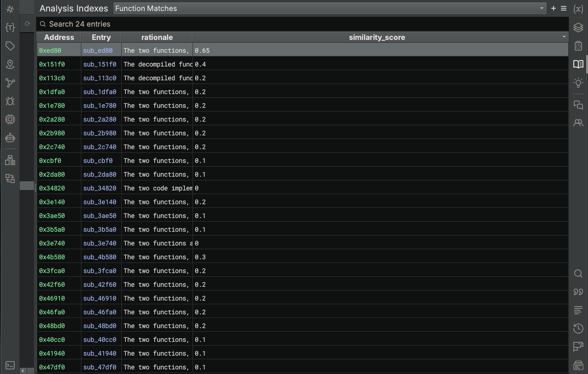Open the hamburger options menu
The width and height of the screenshot is (588, 374).
pos(564,8)
